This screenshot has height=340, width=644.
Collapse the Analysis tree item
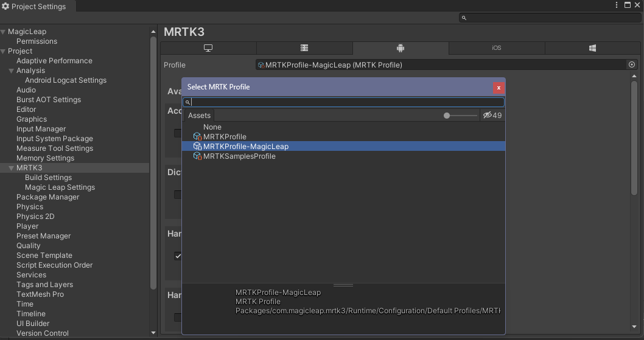[11, 71]
